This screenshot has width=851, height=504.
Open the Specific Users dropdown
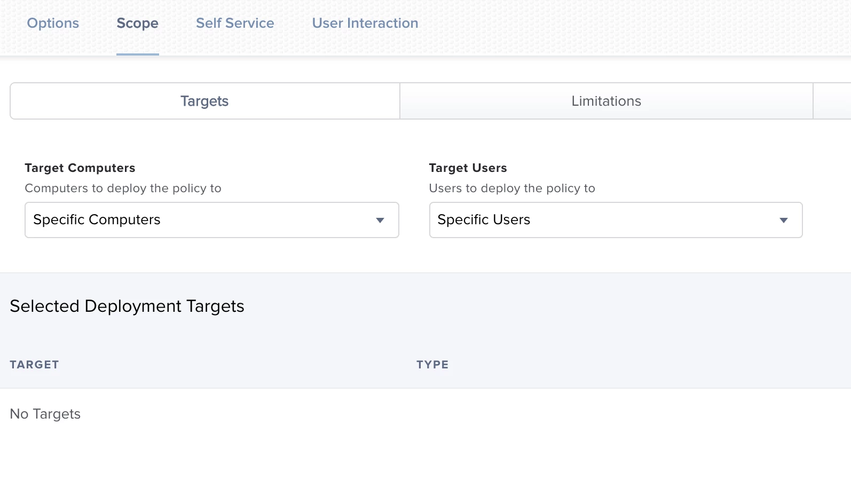pos(616,220)
